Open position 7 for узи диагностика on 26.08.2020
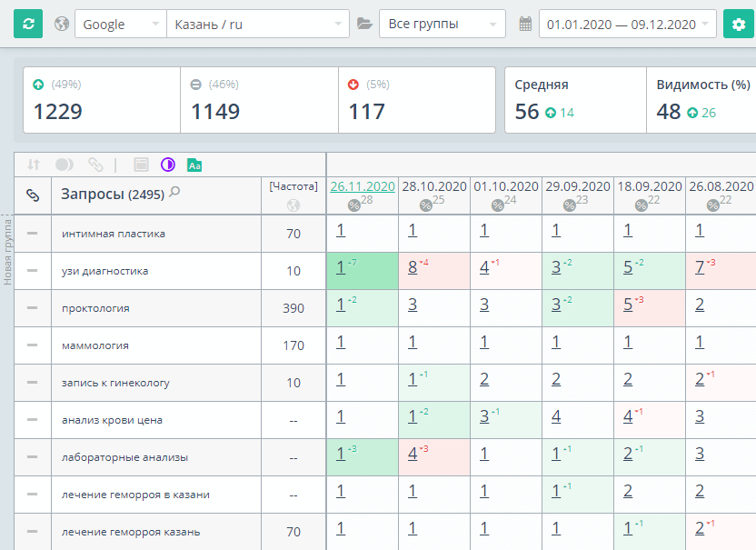The height and width of the screenshot is (550, 756). [700, 266]
